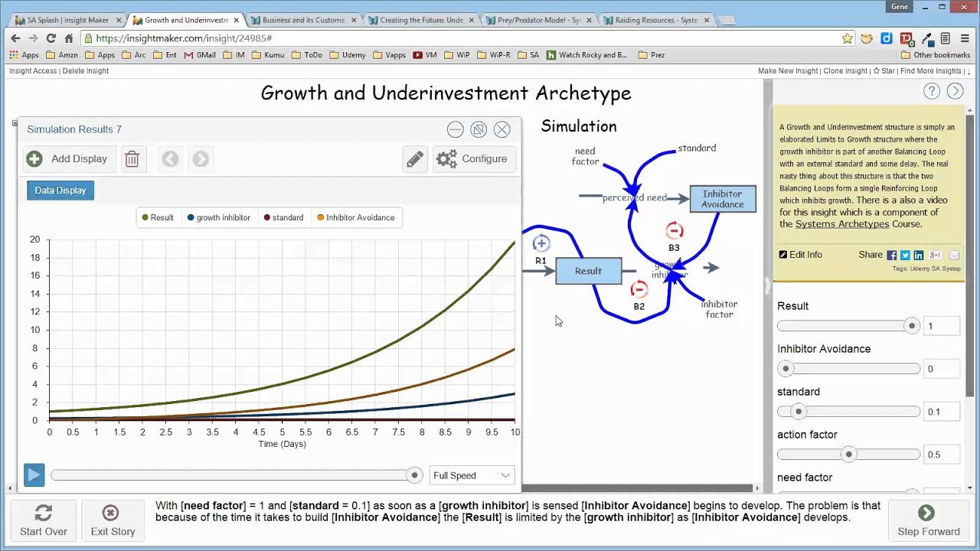Click Exit Story button
This screenshot has height=551, width=980.
[x=113, y=520]
